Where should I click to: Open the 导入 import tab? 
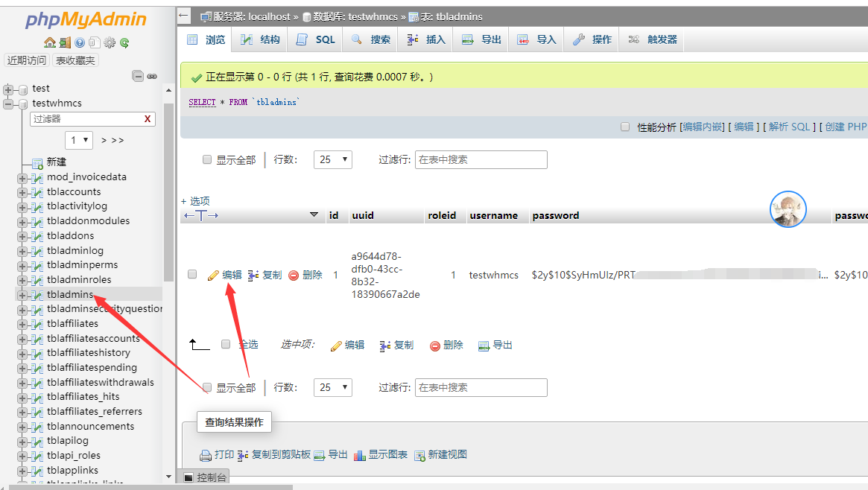(536, 39)
